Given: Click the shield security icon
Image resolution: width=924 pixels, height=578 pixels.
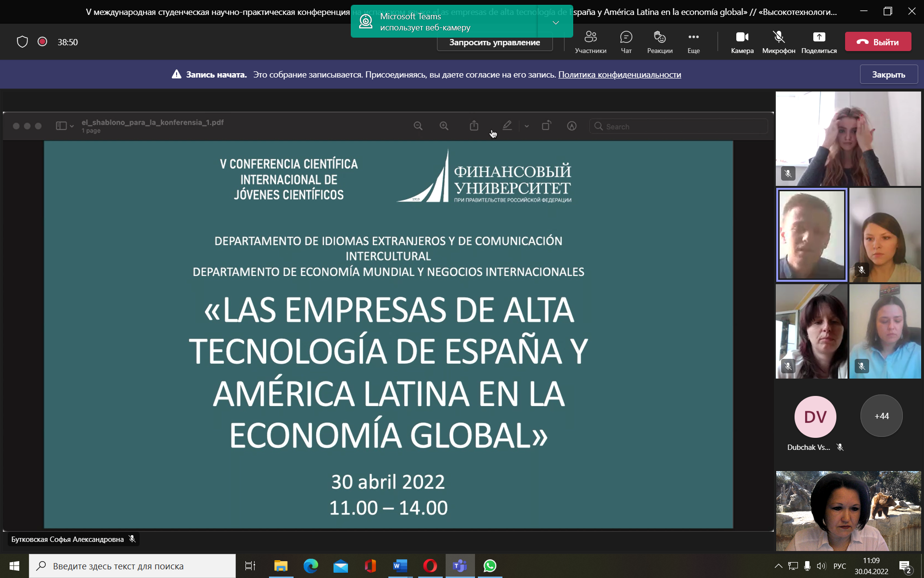Looking at the screenshot, I should pyautogui.click(x=23, y=42).
